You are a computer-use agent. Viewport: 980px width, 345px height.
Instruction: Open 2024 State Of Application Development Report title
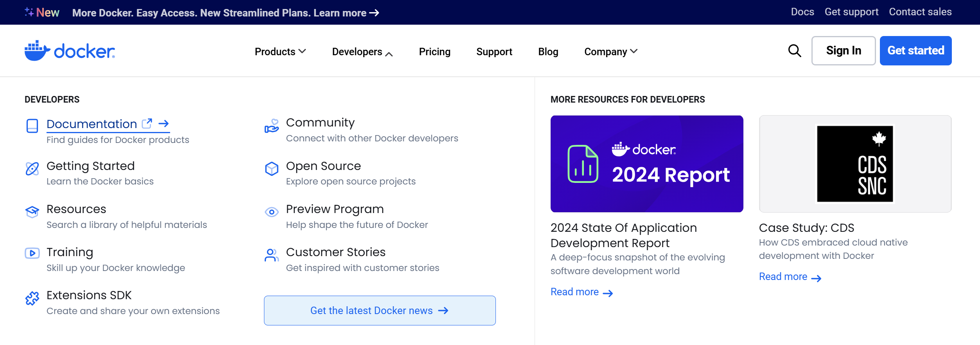pos(623,235)
